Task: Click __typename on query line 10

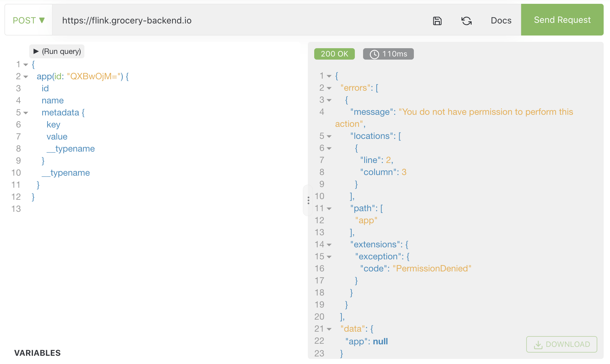Action: click(66, 173)
